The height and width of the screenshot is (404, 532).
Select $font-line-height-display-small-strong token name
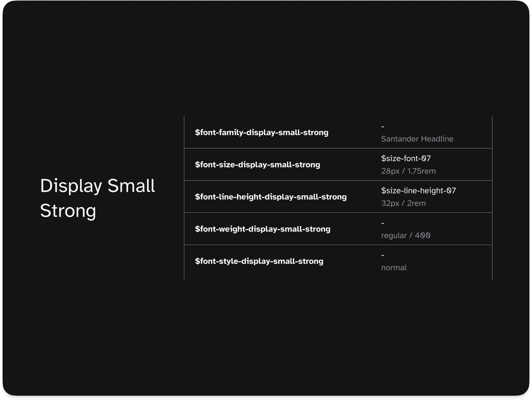[271, 197]
